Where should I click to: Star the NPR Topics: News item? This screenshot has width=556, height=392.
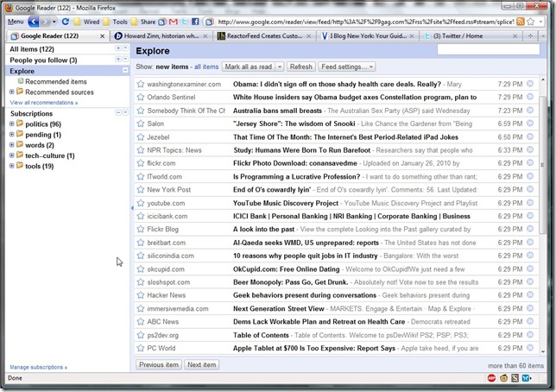(x=141, y=150)
